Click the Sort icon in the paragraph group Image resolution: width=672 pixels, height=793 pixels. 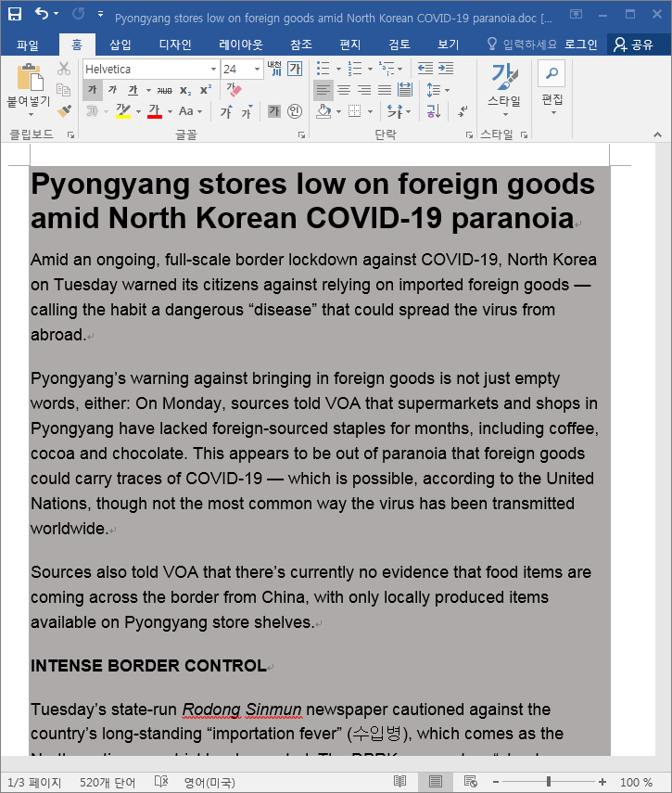coord(434,110)
